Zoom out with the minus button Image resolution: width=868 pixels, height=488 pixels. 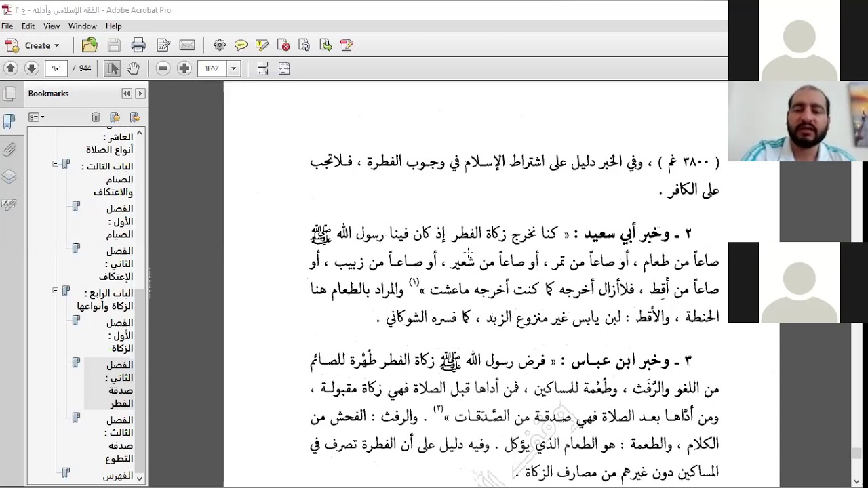pos(163,68)
